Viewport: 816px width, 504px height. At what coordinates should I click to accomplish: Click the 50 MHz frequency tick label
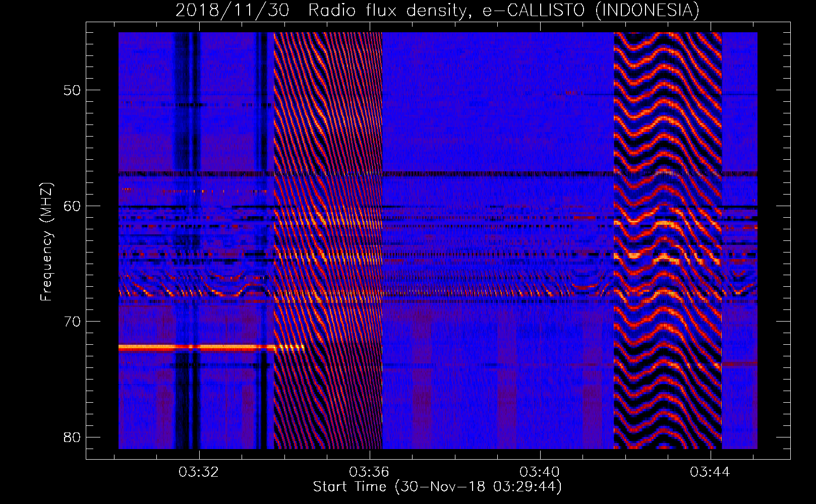tap(72, 90)
